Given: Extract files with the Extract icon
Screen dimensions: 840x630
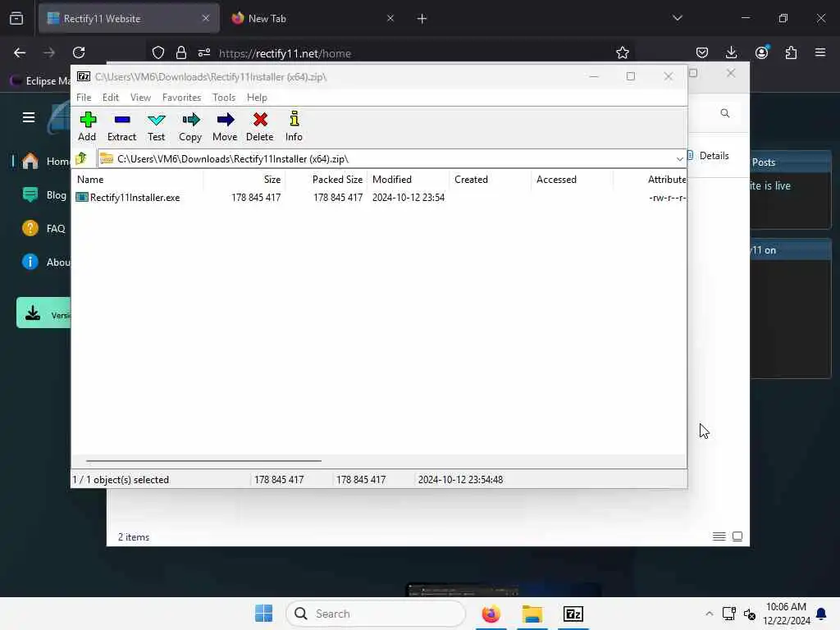Looking at the screenshot, I should pos(121,126).
